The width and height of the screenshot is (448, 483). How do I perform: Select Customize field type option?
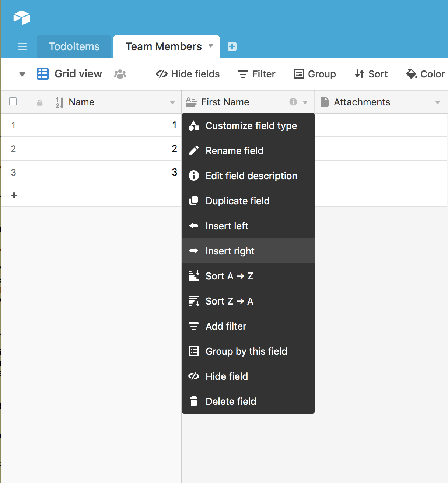pyautogui.click(x=251, y=126)
